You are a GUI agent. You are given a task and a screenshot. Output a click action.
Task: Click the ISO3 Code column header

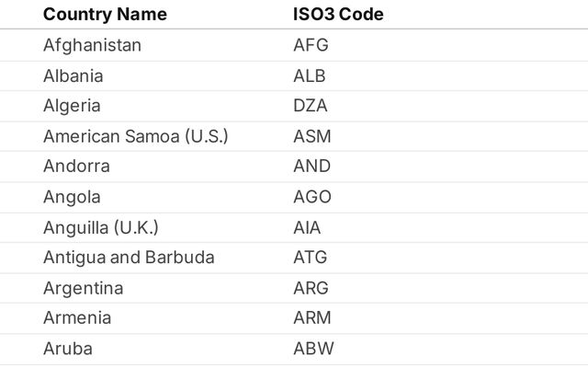(x=338, y=15)
